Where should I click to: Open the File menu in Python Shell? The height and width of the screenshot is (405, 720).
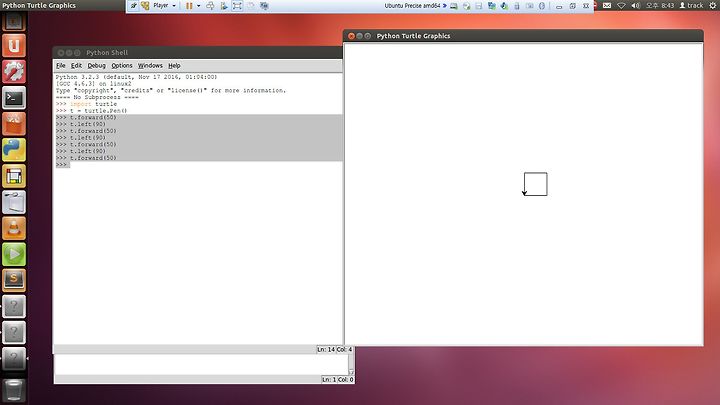61,66
